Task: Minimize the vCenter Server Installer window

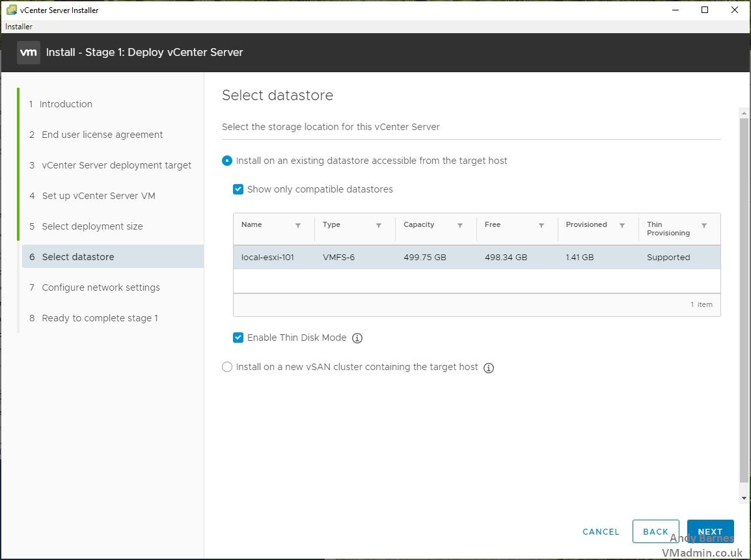Action: pos(676,10)
